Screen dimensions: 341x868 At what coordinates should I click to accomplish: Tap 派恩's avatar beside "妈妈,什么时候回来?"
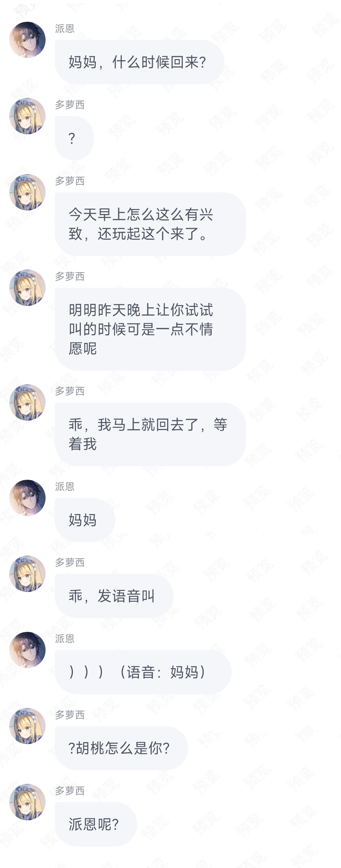27,40
